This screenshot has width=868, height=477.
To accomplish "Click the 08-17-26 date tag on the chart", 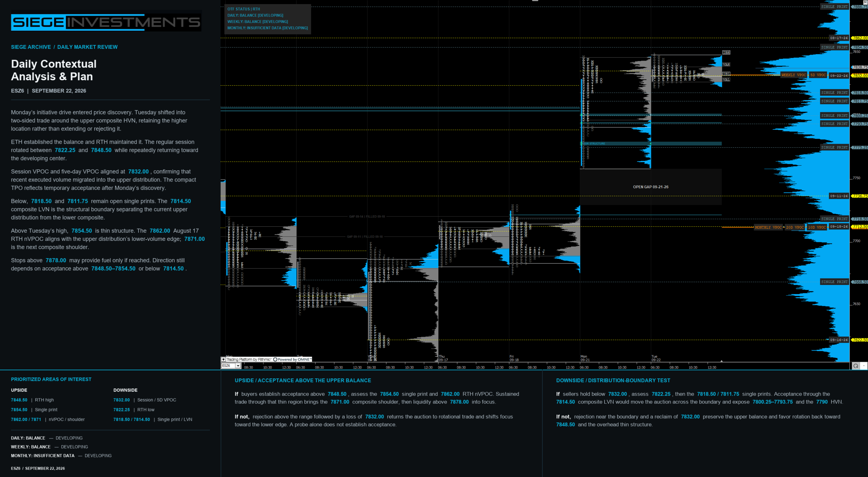I will 839,38.
